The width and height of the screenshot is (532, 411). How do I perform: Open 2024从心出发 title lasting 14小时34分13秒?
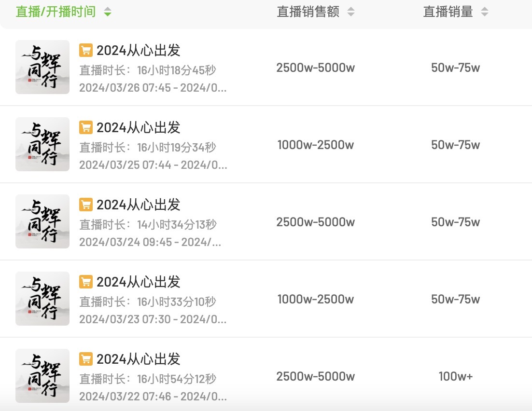[138, 205]
